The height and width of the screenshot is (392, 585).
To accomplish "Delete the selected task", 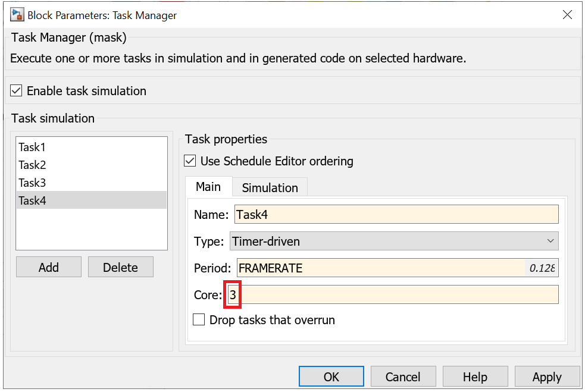I will [x=120, y=268].
